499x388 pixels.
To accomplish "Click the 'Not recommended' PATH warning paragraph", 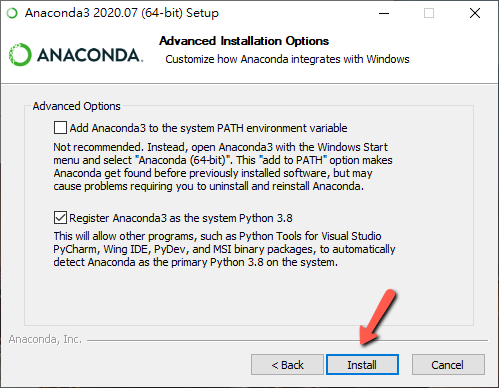I will (x=223, y=166).
